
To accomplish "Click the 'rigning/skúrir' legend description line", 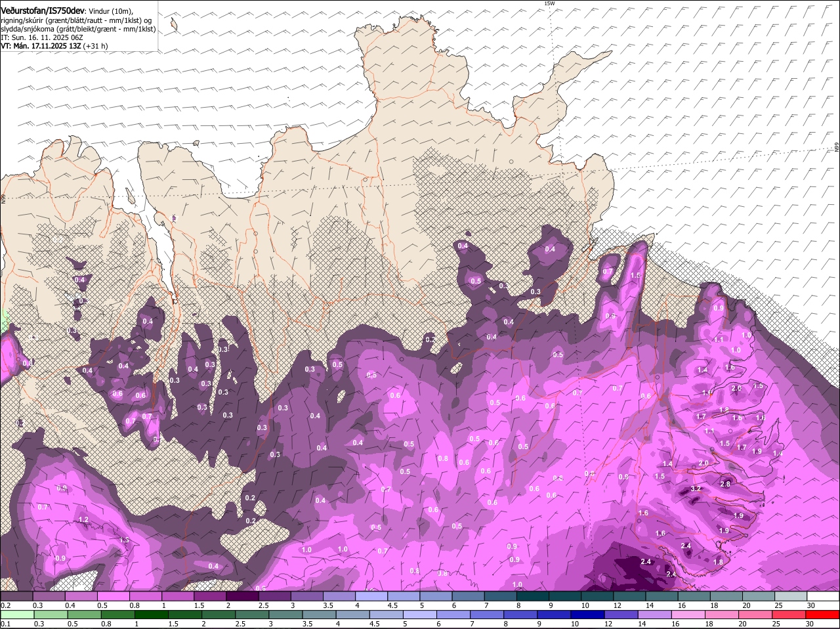I will point(75,20).
